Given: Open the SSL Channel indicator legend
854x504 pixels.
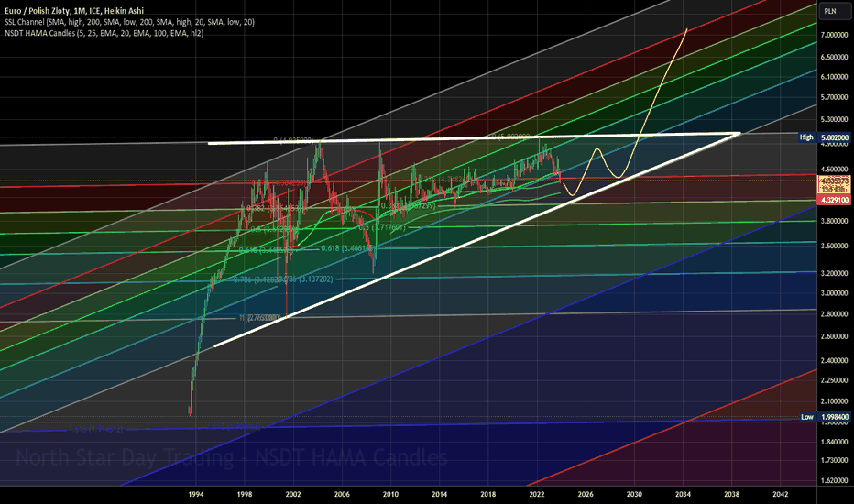Looking at the screenshot, I should (129, 22).
